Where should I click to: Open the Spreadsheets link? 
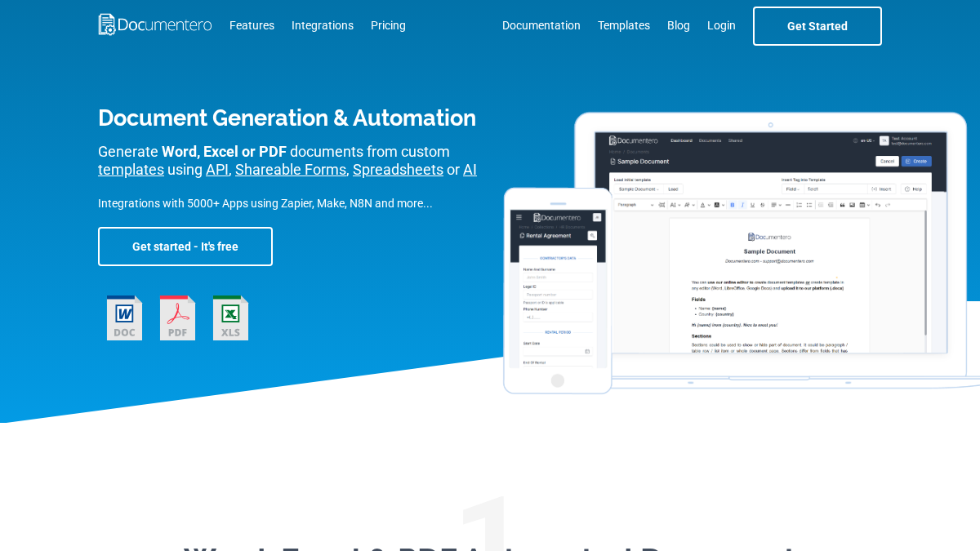[398, 170]
